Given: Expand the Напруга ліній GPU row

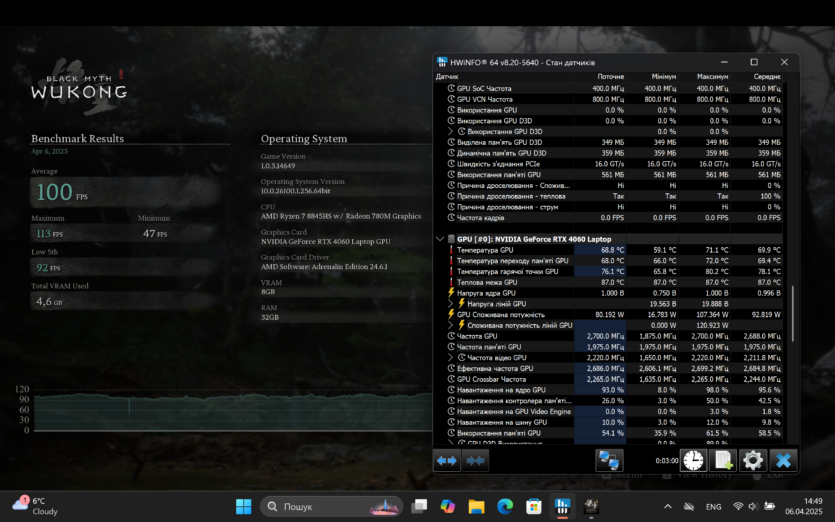Looking at the screenshot, I should [x=451, y=304].
